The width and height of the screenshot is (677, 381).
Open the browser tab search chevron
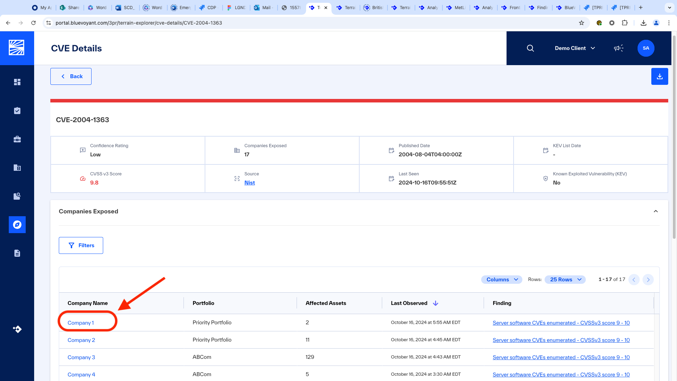tap(669, 7)
